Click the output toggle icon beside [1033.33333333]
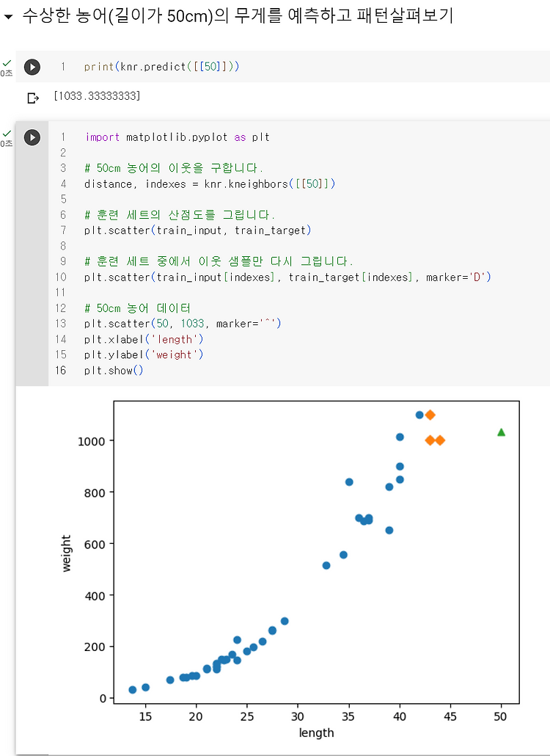 [x=33, y=98]
